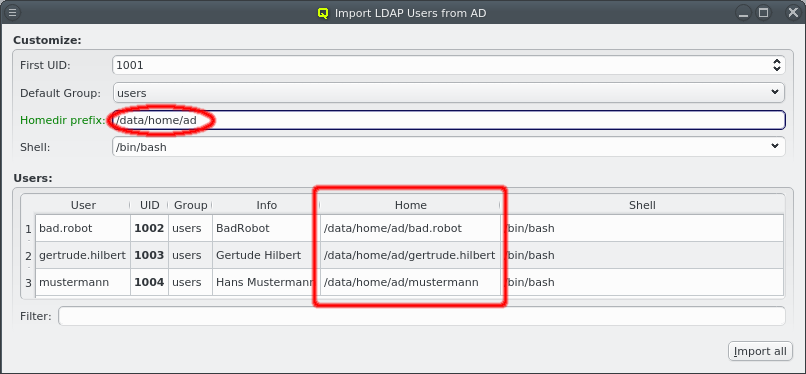Minimize the Import LDAP Users window

743,13
